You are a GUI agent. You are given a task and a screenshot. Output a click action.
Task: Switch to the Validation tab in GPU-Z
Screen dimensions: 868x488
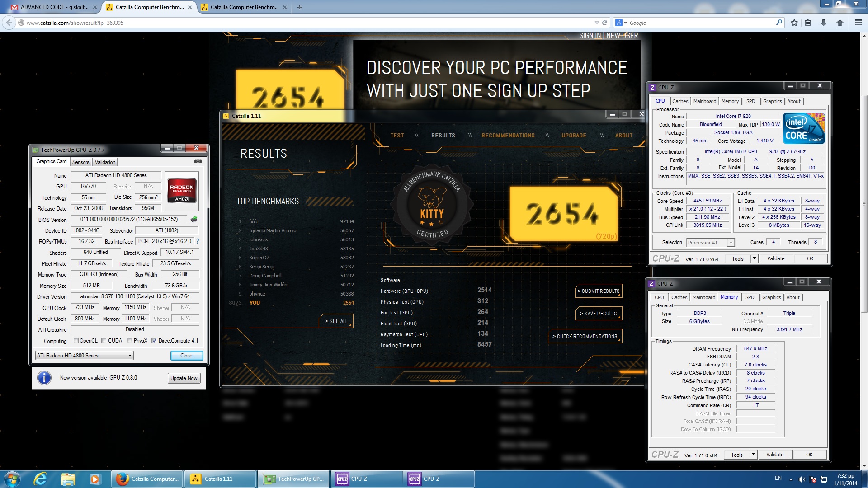click(x=105, y=162)
